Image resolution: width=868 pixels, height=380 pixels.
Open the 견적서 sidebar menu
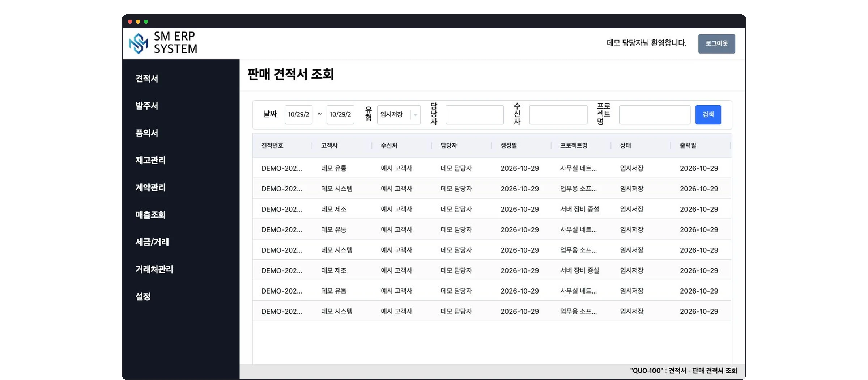146,79
